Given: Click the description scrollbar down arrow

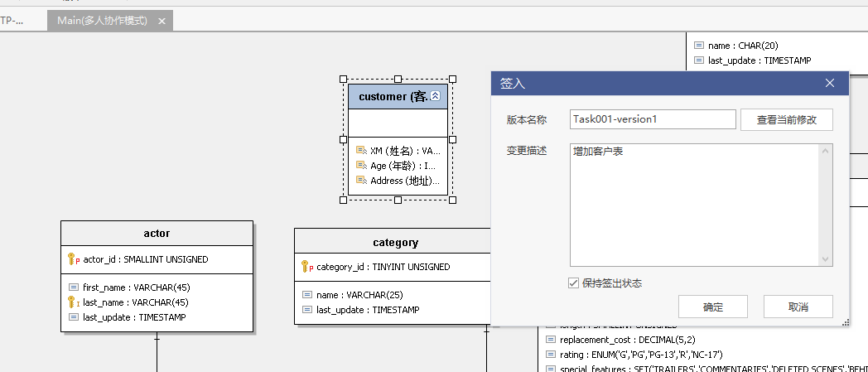Looking at the screenshot, I should click(x=826, y=259).
